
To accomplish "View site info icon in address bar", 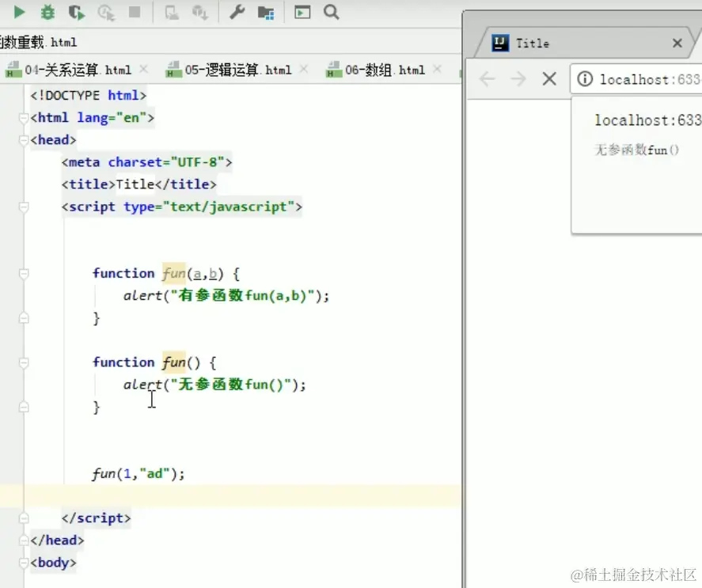I will pos(585,79).
